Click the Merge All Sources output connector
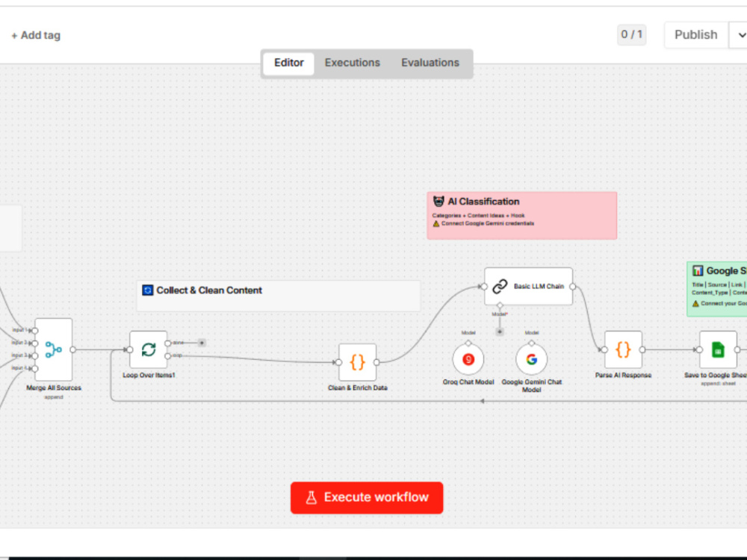 click(x=72, y=349)
